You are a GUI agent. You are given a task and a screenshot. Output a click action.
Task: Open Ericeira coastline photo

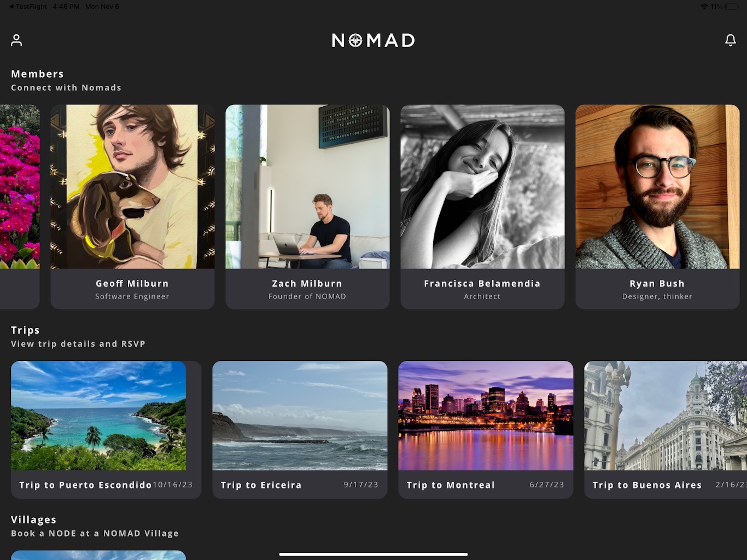coord(300,415)
